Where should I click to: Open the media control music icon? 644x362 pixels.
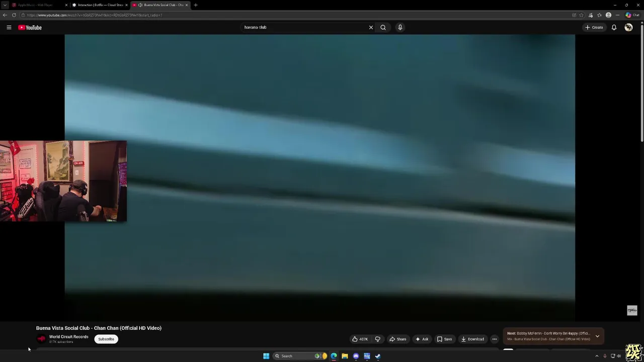[x=591, y=15]
